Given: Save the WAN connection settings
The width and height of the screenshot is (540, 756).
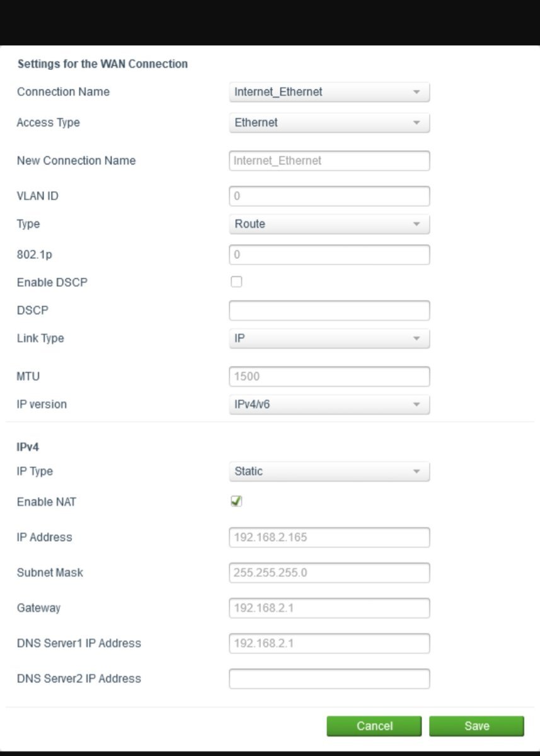Looking at the screenshot, I should (x=476, y=726).
